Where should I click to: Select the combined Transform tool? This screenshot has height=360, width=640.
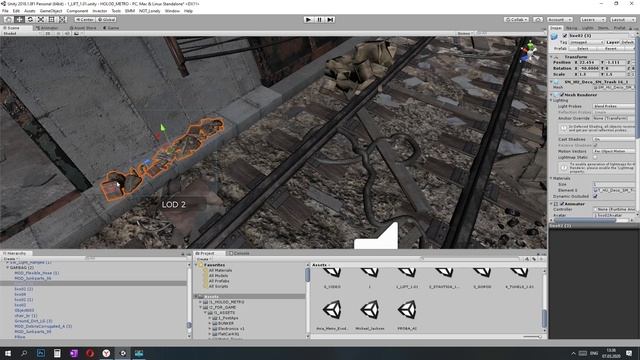click(62, 19)
